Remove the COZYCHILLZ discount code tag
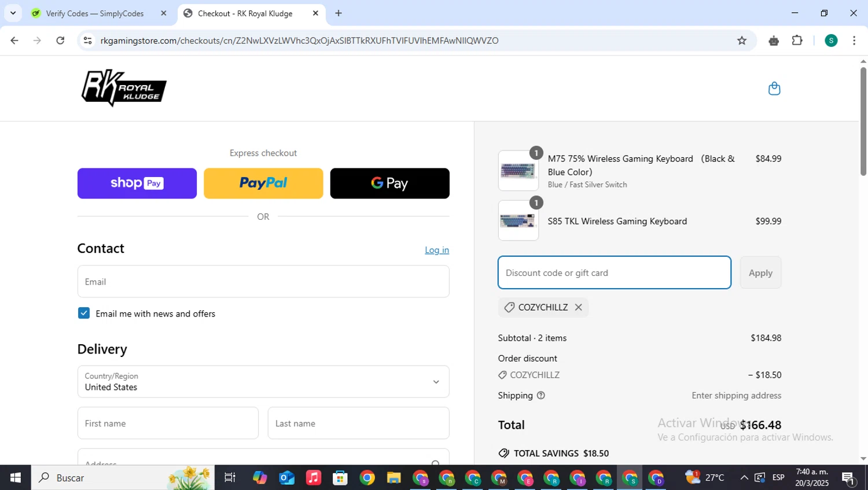This screenshot has height=490, width=868. [578, 307]
